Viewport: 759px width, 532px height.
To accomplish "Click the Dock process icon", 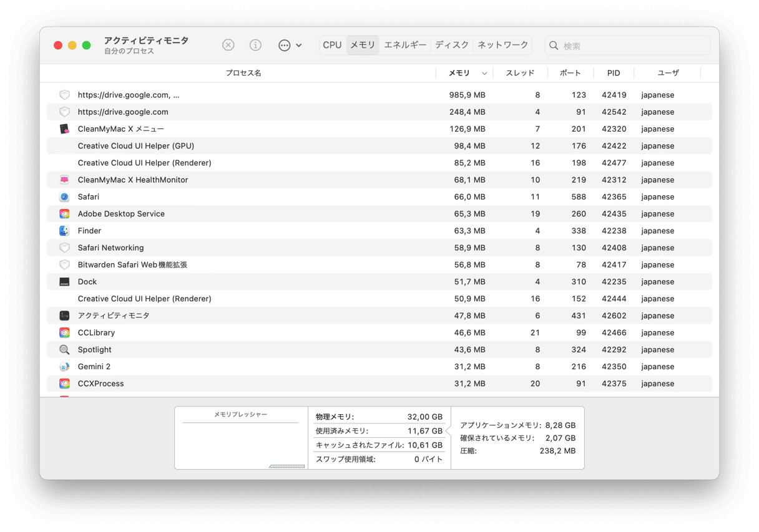I will pos(64,281).
